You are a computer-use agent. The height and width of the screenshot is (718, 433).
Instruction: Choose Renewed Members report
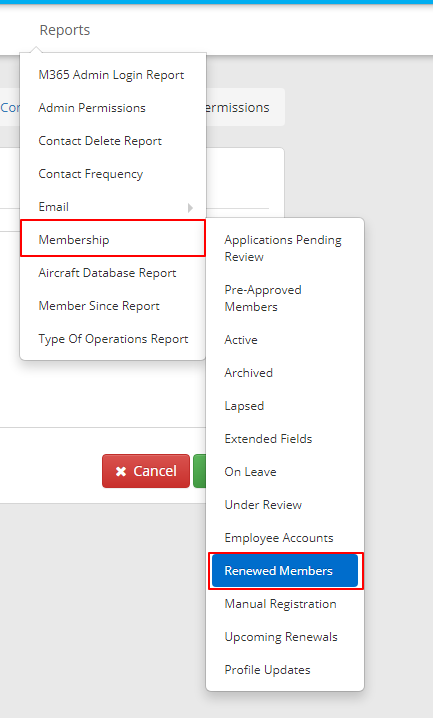(x=285, y=571)
